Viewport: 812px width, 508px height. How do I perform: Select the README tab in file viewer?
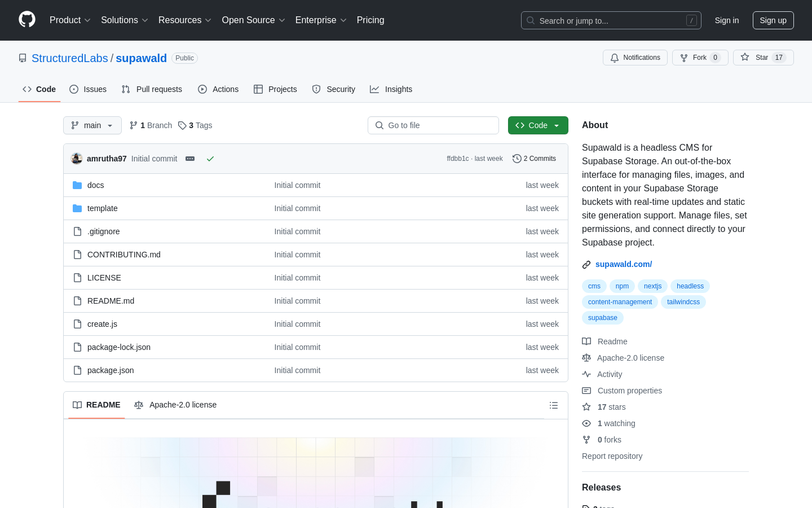pos(96,405)
